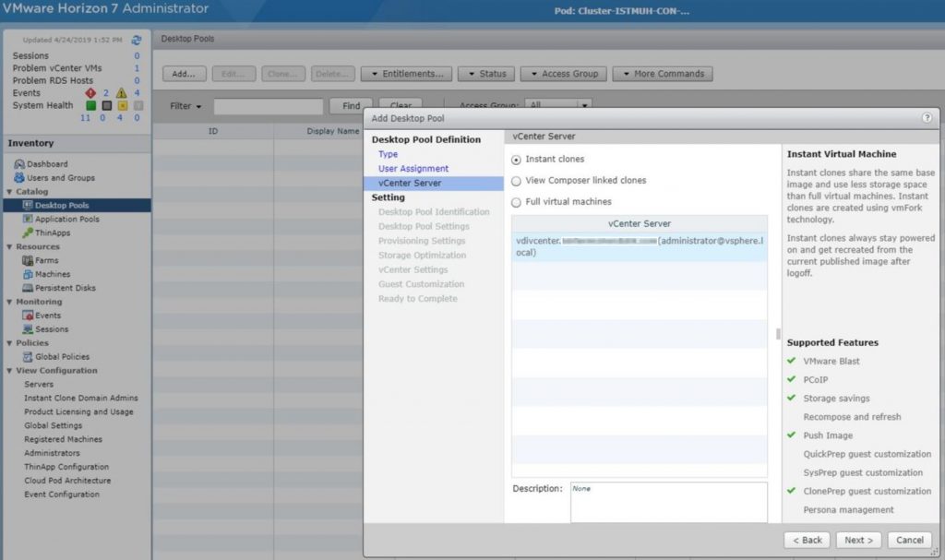Click the Description text box
This screenshot has width=945, height=560.
tap(669, 502)
